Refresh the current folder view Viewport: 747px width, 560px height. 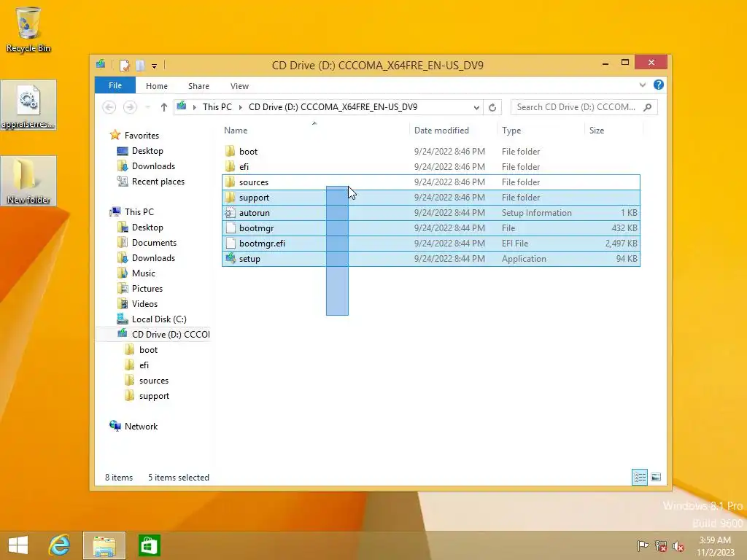[x=492, y=108]
